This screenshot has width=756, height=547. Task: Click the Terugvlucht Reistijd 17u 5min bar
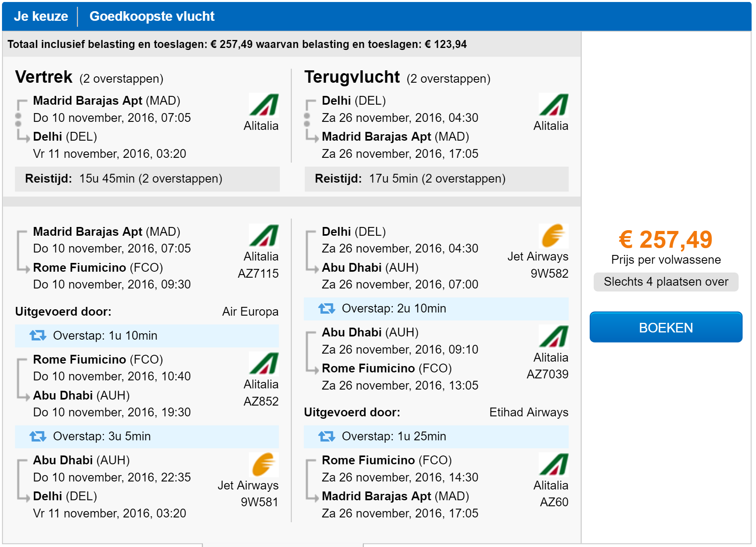click(437, 179)
